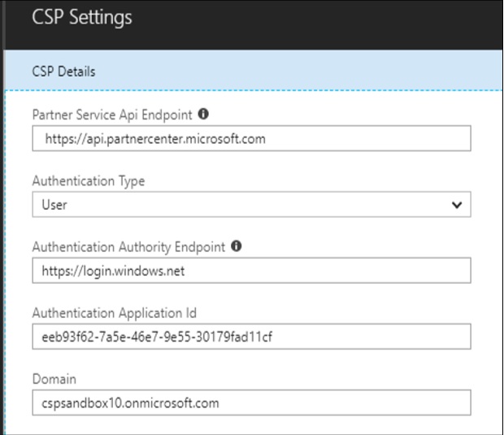Click info icon beside Partner Service Api Endpoint

click(x=203, y=114)
